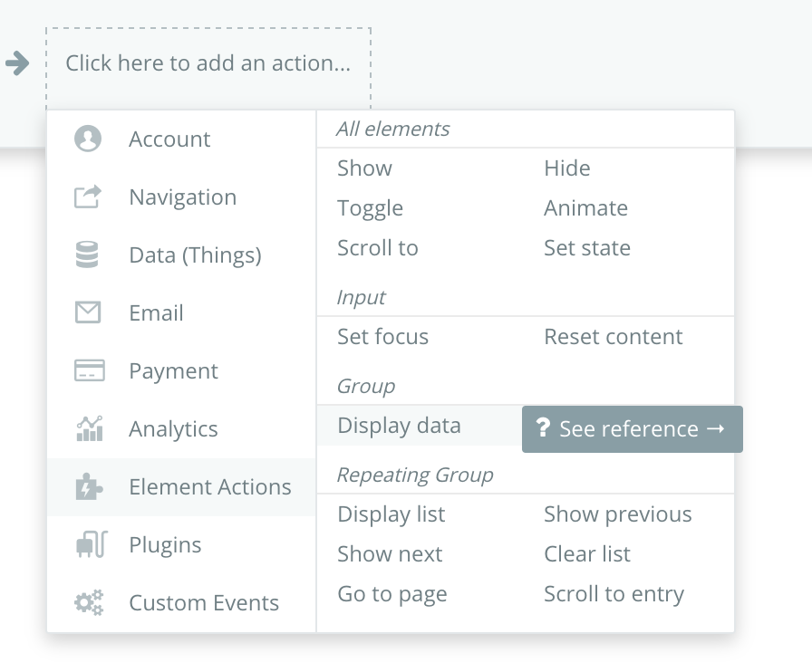The image size is (812, 672).
Task: Choose the Show element action
Action: pyautogui.click(x=364, y=168)
